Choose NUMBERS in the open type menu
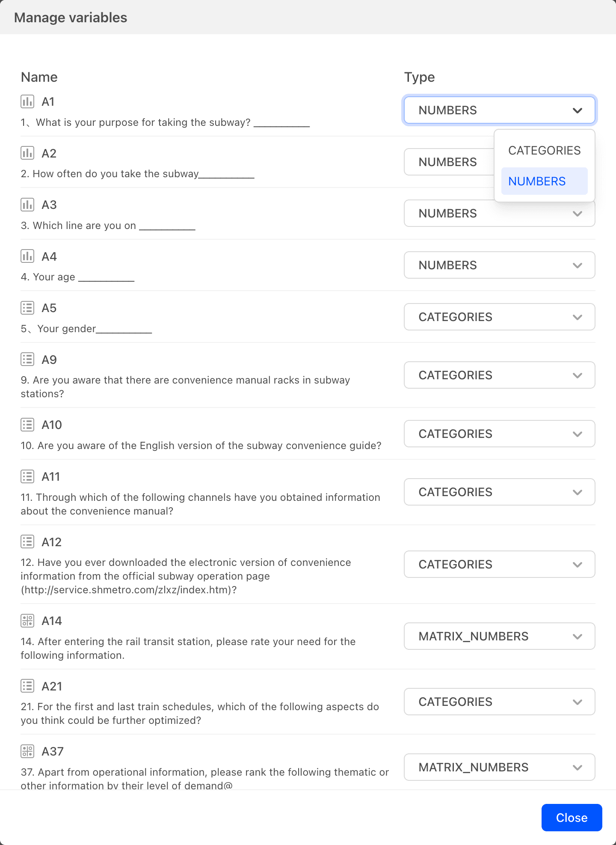 [544, 181]
